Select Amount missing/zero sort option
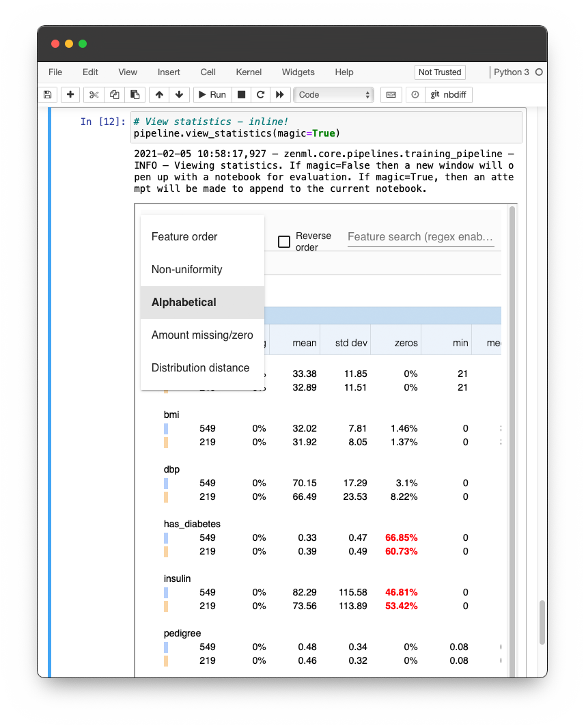This screenshot has height=728, width=586. (x=202, y=335)
